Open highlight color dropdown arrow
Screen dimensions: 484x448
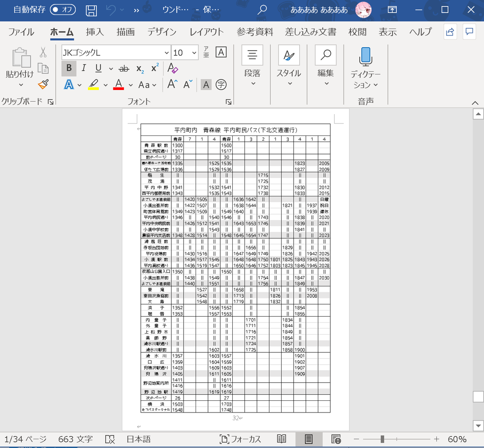(106, 85)
